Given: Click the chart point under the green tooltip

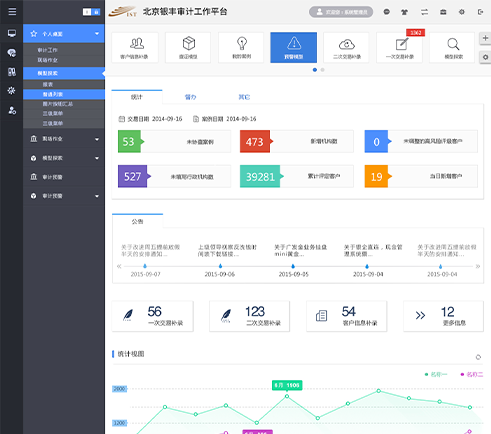Looking at the screenshot, I should (x=287, y=396).
